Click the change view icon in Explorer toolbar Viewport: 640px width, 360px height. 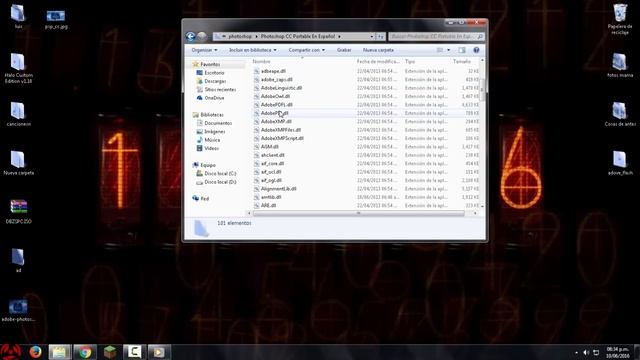tap(440, 50)
